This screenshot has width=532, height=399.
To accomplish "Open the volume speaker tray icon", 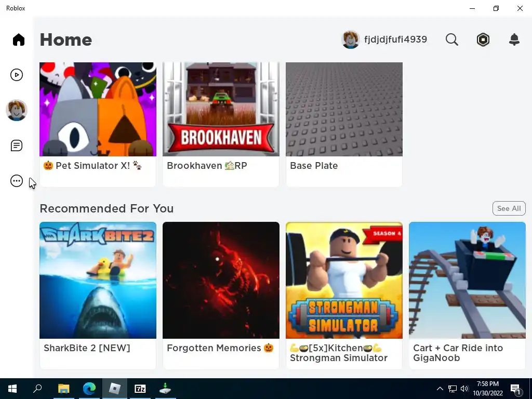I will click(x=464, y=389).
